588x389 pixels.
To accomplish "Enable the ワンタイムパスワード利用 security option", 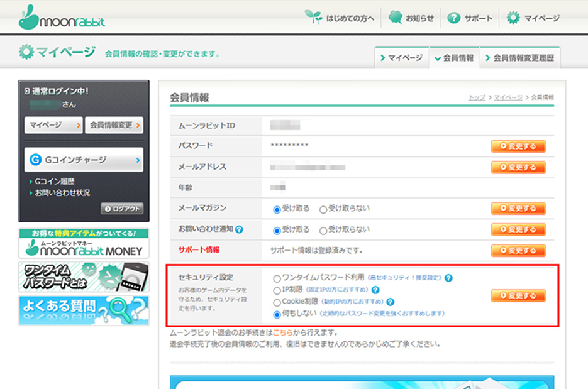I will (276, 278).
